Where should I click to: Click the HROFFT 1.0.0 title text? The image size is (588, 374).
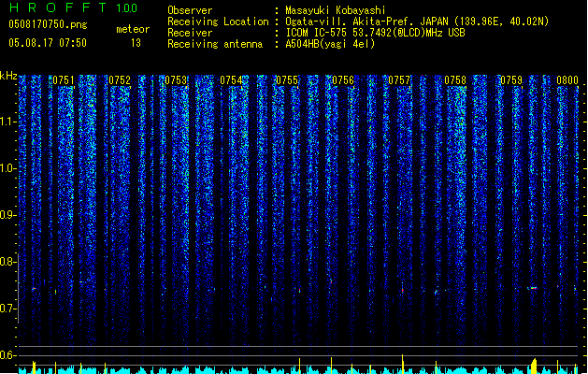(74, 7)
